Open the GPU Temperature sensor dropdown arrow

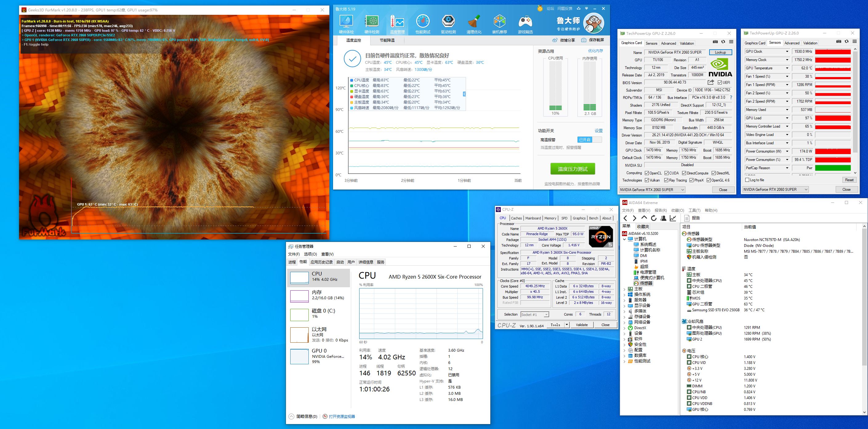[x=787, y=68]
